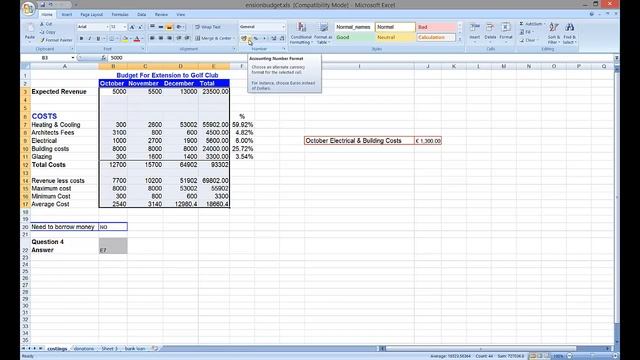This screenshot has height=360, width=640.
Task: Open the font size dropdown
Action: point(124,27)
